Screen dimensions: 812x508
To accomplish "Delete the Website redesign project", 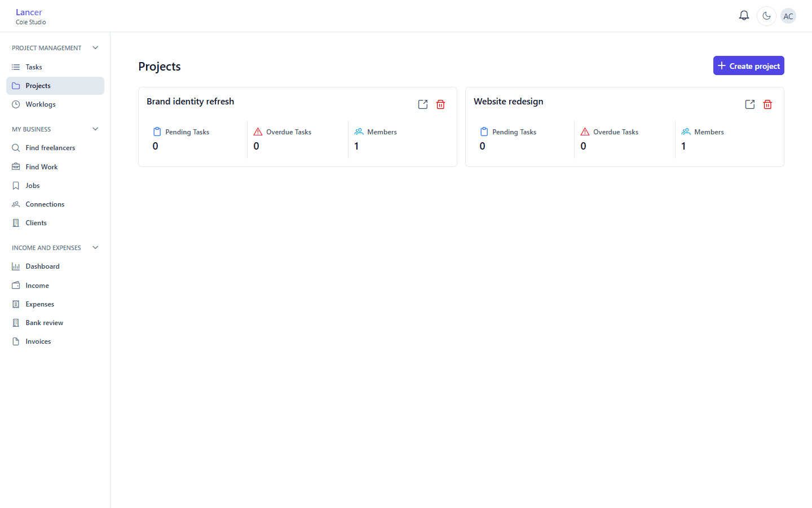I will (x=768, y=104).
